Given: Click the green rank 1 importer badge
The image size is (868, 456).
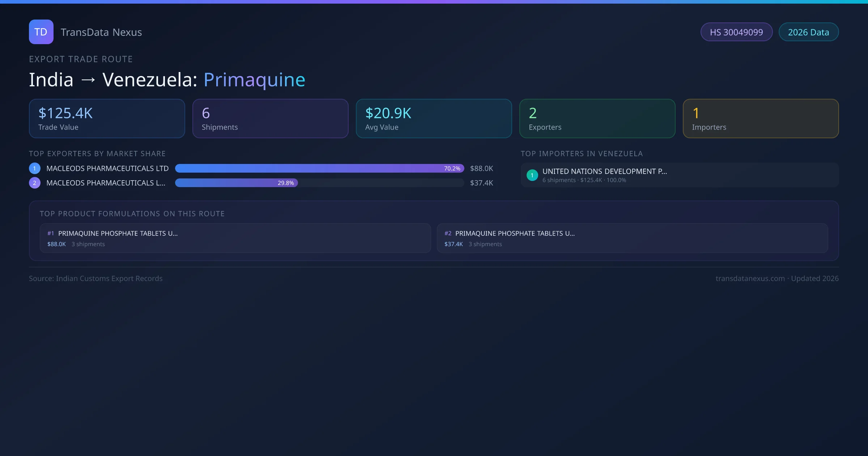Looking at the screenshot, I should [x=532, y=175].
